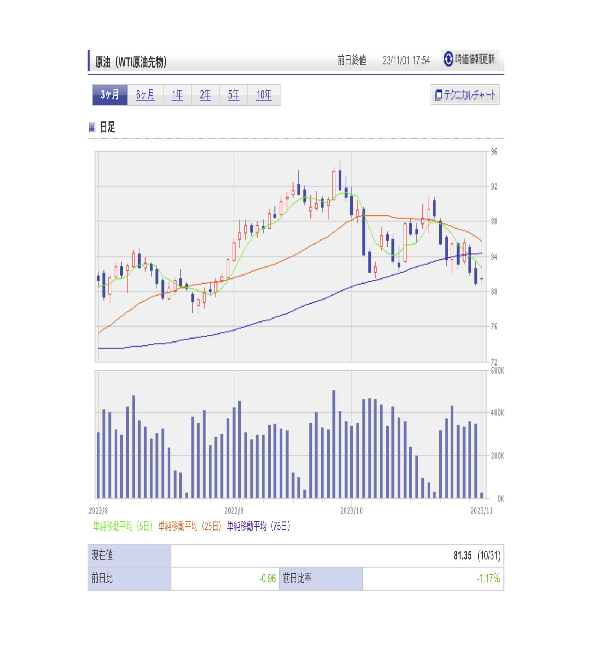Viewport: 595px width, 655px height.
Task: Click the 原油 (WTI原油先物) title
Action: (x=131, y=62)
